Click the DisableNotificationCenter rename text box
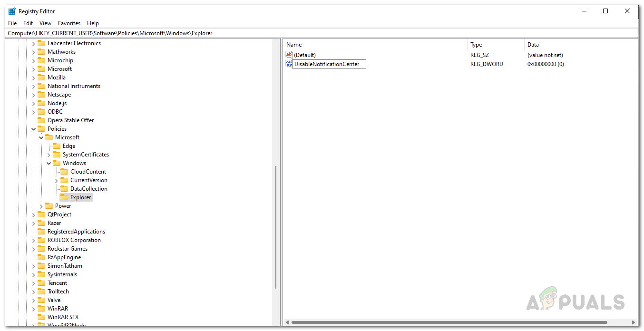This screenshot has height=331, width=644. (x=329, y=64)
